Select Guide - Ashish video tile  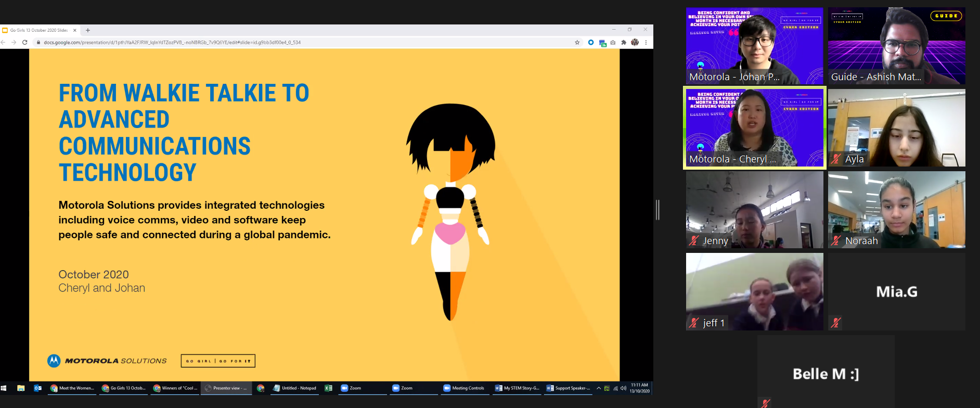(896, 46)
